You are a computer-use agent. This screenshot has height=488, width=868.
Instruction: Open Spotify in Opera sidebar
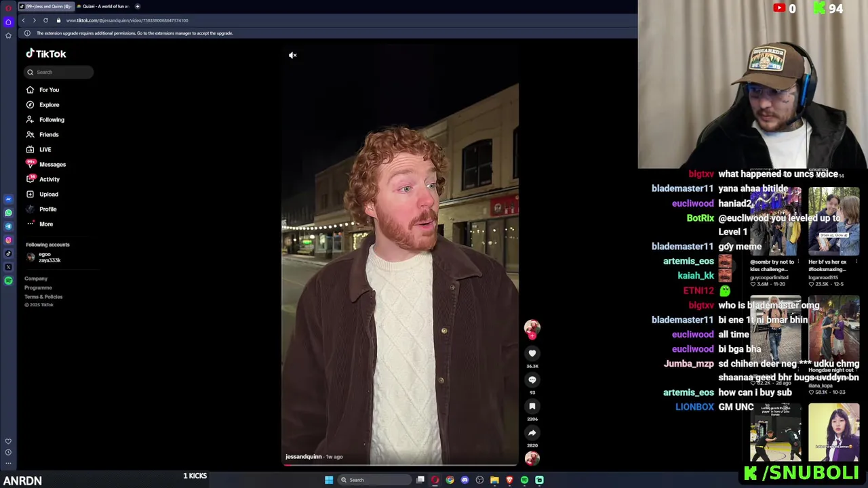point(8,281)
